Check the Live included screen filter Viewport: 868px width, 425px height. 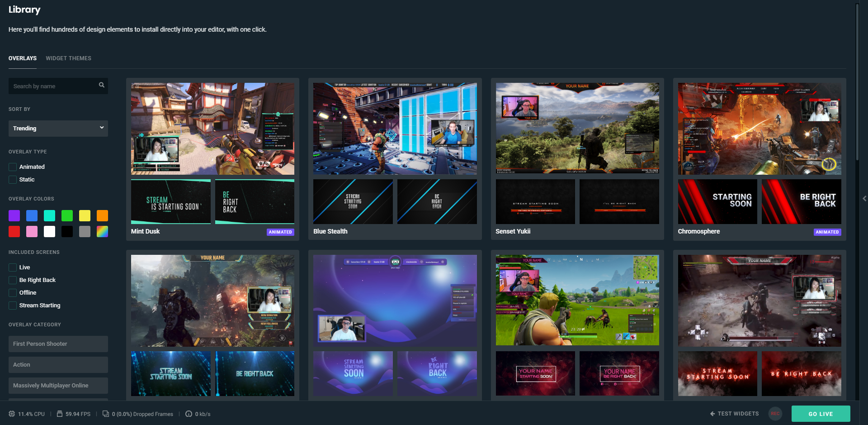[x=13, y=267]
